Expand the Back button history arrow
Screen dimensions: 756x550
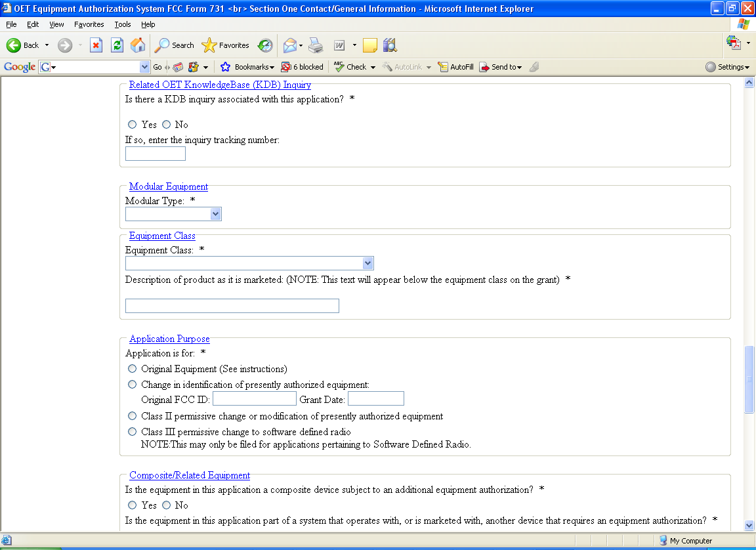47,45
